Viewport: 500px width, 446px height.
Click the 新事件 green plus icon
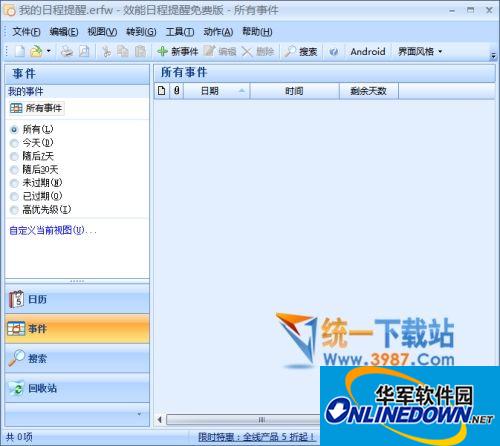pyautogui.click(x=162, y=52)
